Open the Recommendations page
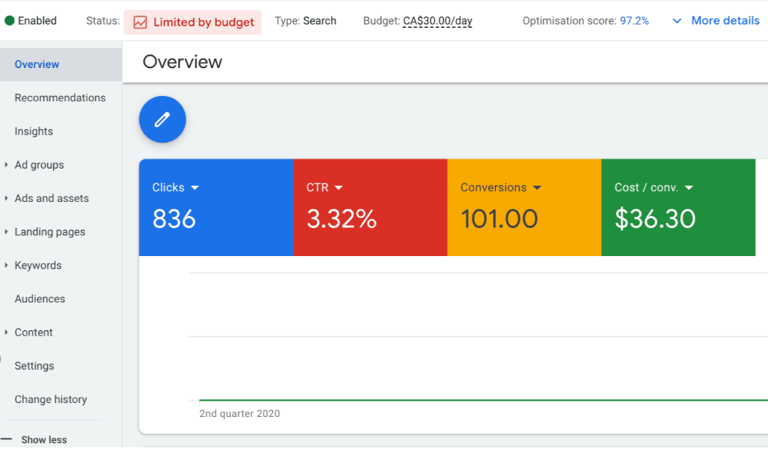768x458 pixels. (60, 97)
